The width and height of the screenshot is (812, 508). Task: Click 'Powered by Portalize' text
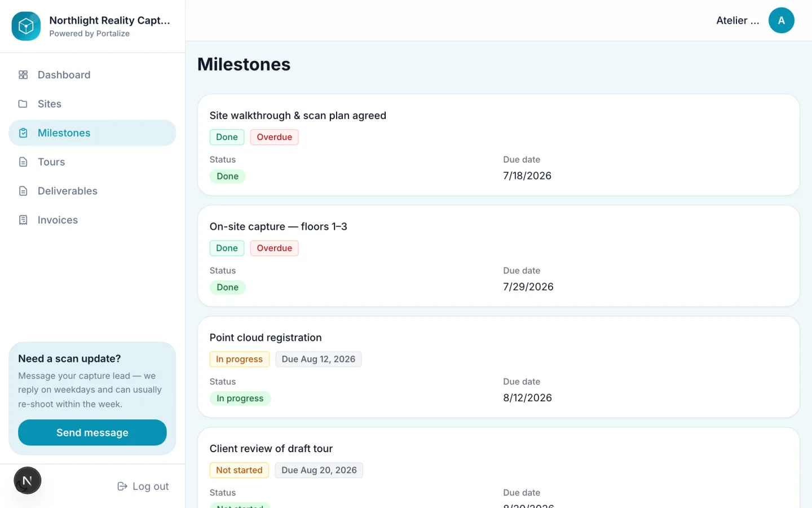[90, 34]
